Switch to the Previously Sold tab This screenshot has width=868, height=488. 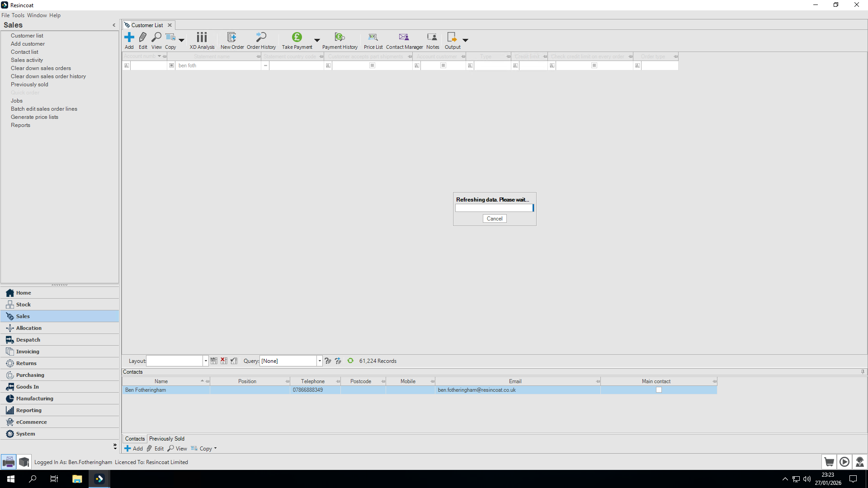pos(166,439)
